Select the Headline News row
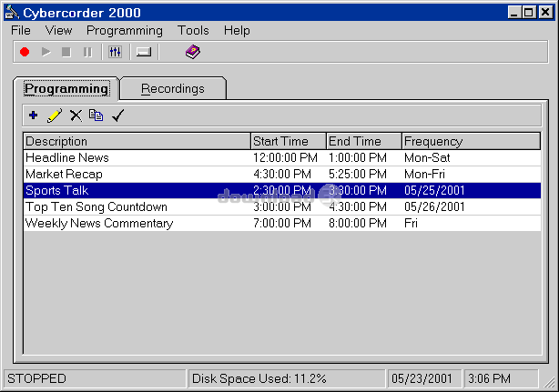The height and width of the screenshot is (392, 559). click(x=282, y=157)
